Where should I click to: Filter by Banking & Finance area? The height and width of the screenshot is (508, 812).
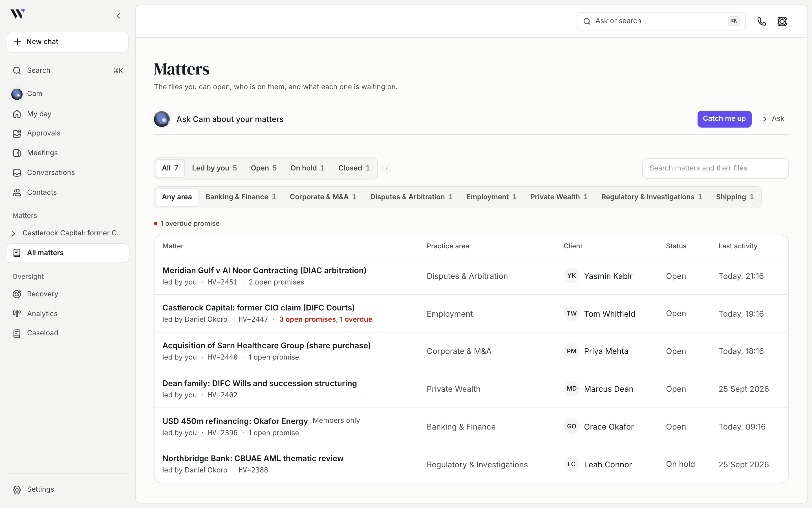coord(240,197)
